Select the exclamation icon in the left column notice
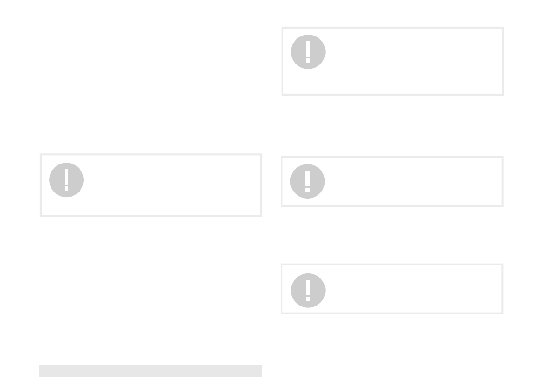The image size is (557, 392). coord(66,180)
